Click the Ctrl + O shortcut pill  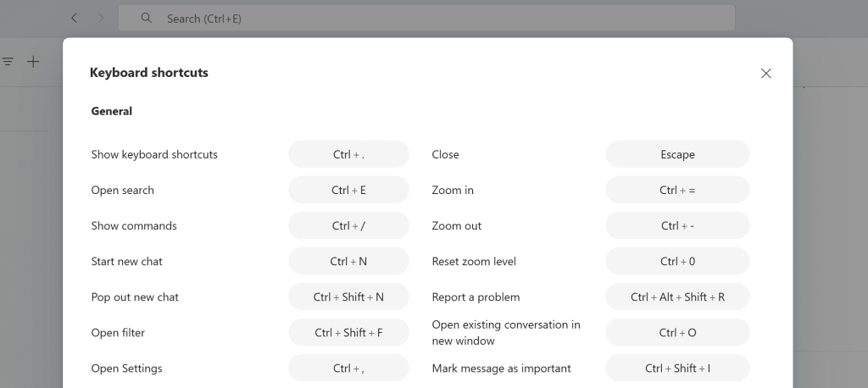(677, 333)
